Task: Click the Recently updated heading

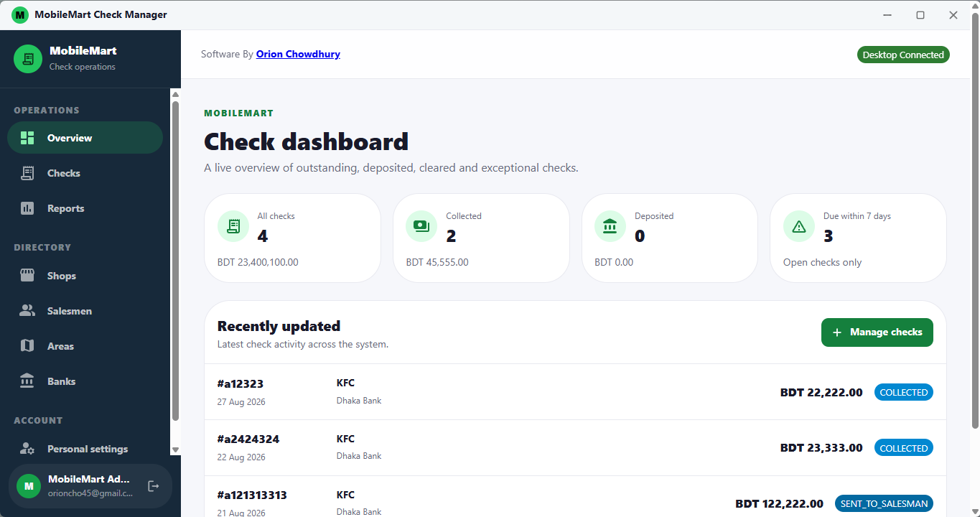Action: (x=279, y=326)
